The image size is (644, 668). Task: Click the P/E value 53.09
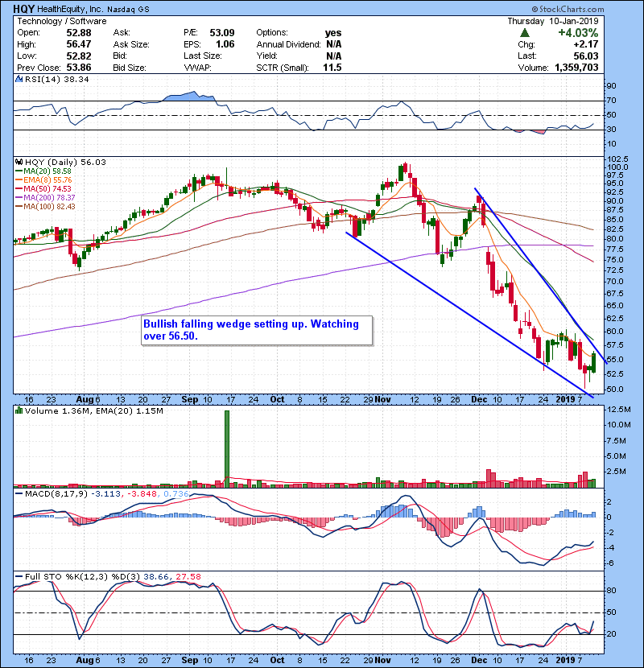pos(222,33)
